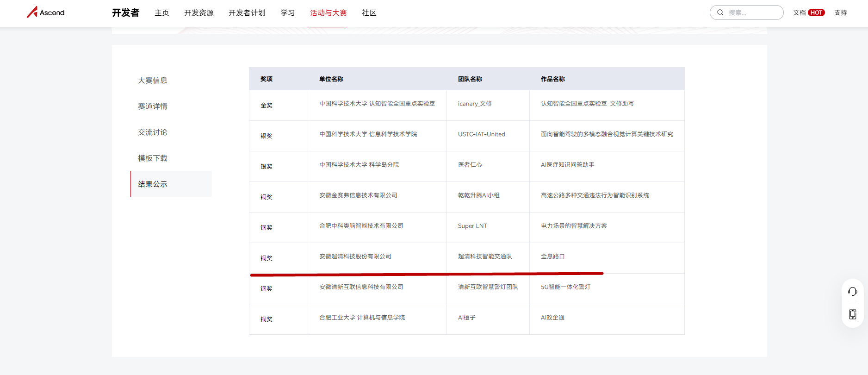Click the search magnifier icon
Viewport: 868px width, 375px height.
720,12
